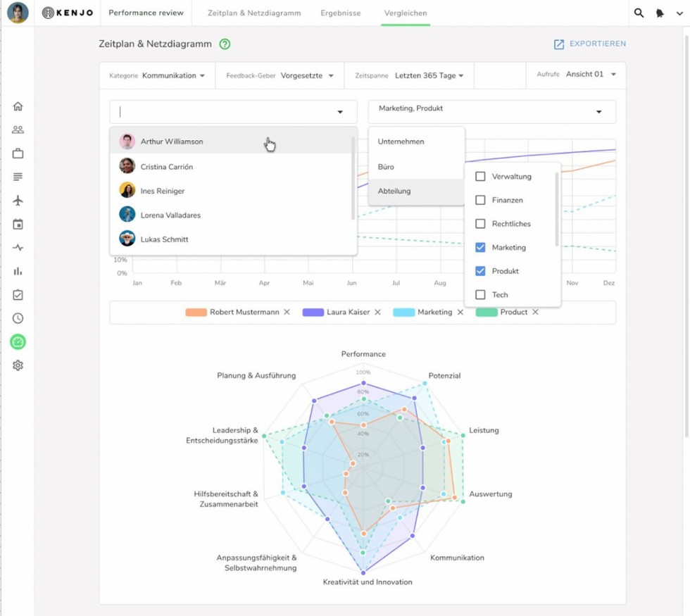Image resolution: width=690 pixels, height=616 pixels.
Task: Open the settings gear icon in sidebar
Action: tap(18, 365)
